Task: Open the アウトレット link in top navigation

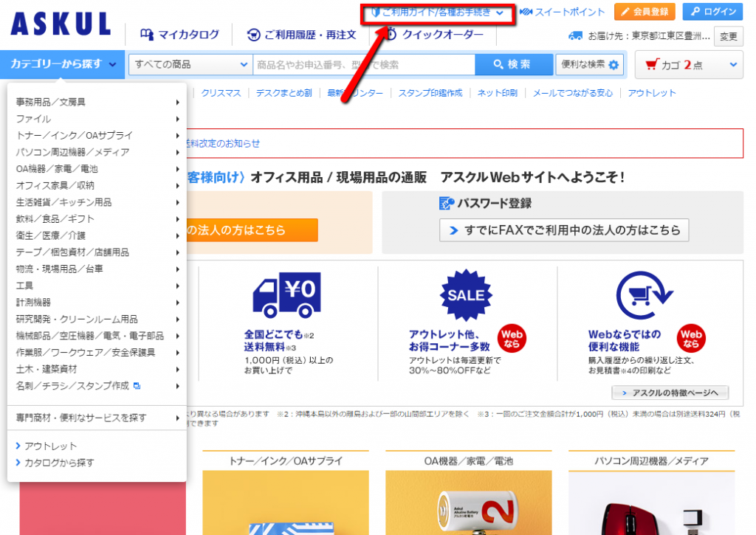Action: [652, 93]
